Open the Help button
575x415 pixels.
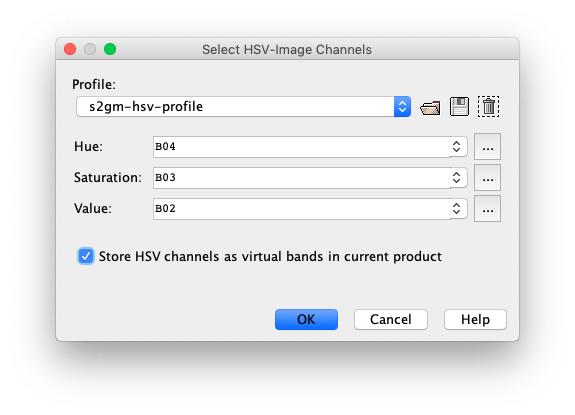click(x=475, y=320)
